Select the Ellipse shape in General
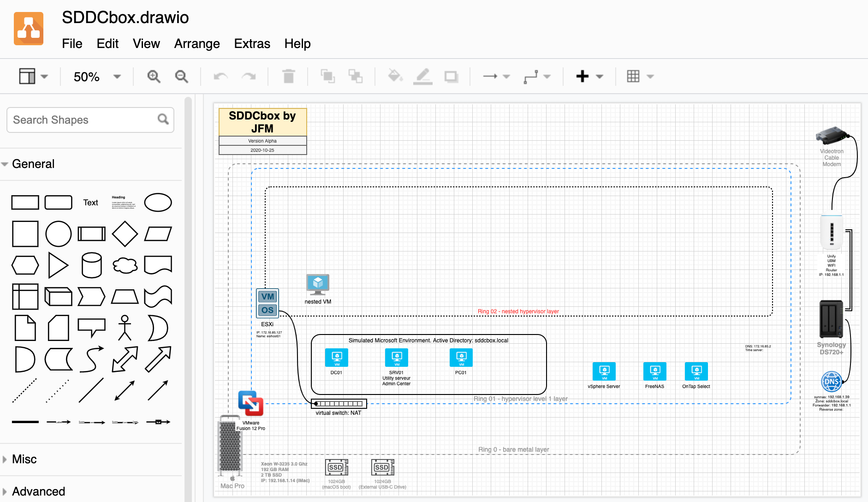This screenshot has height=502, width=868. click(x=158, y=203)
